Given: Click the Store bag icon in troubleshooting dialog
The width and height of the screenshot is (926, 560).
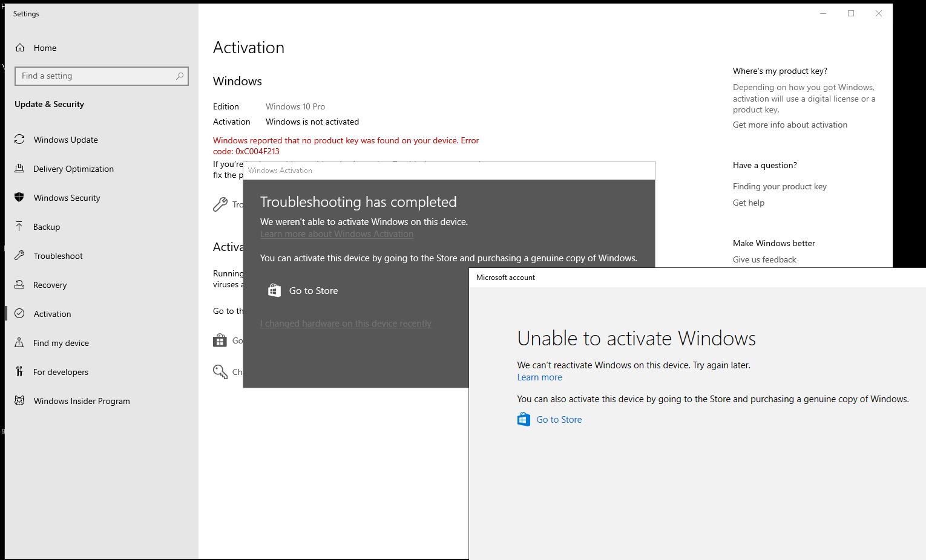Looking at the screenshot, I should coord(274,291).
